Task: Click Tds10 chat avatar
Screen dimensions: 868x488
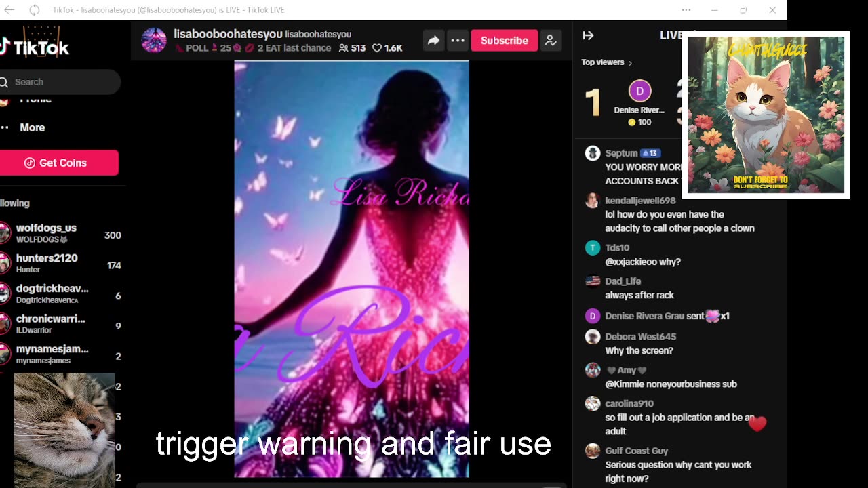Action: [x=593, y=248]
